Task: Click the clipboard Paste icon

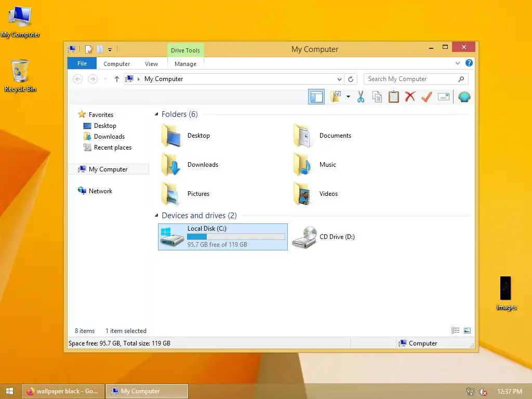Action: [394, 97]
